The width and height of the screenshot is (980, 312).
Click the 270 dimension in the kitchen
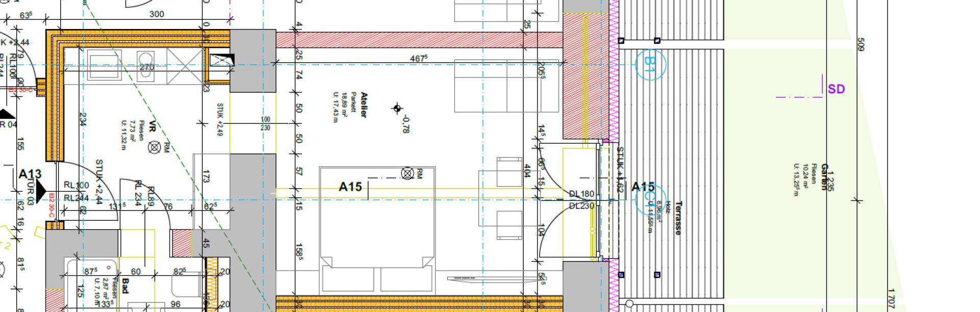[x=147, y=67]
